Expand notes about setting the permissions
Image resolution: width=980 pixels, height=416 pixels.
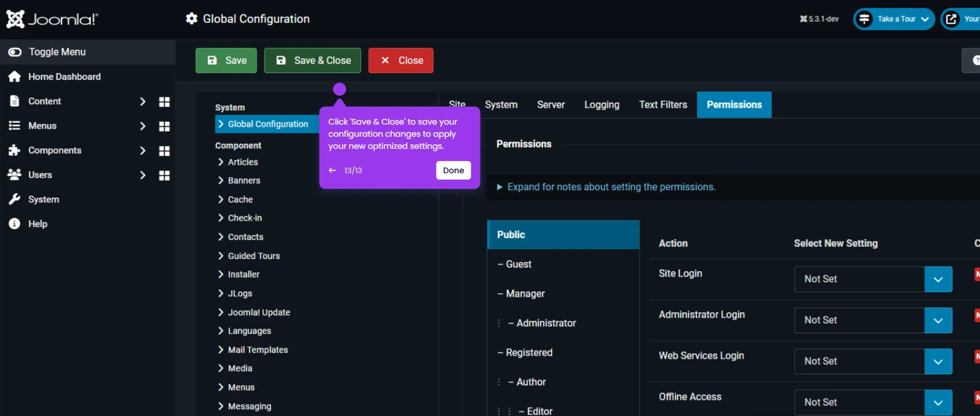click(x=606, y=187)
